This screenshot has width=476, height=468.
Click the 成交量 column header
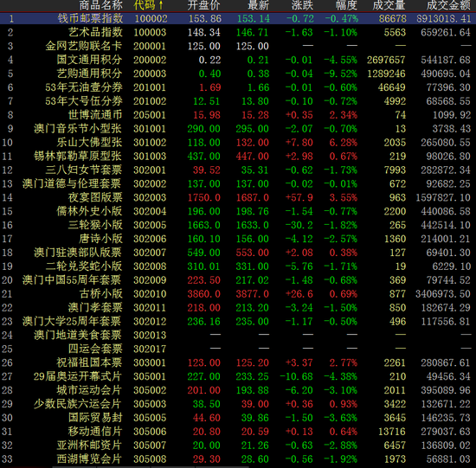click(x=389, y=5)
